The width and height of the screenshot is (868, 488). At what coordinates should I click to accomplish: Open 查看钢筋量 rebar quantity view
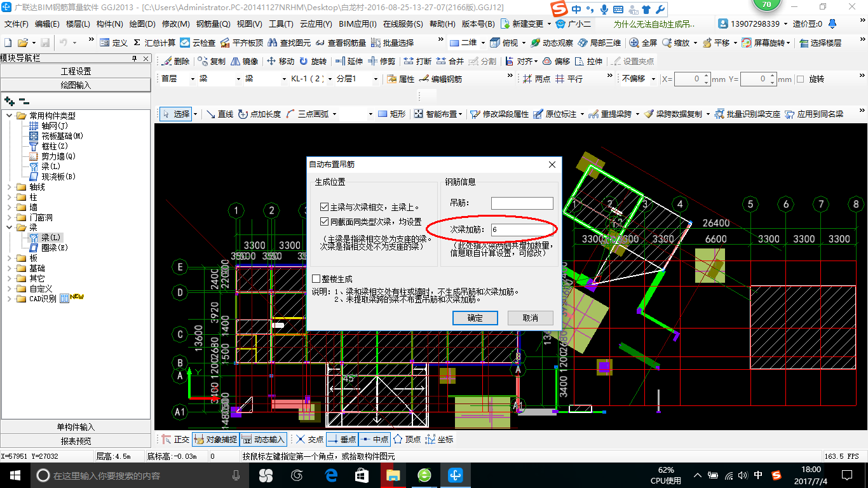point(341,43)
